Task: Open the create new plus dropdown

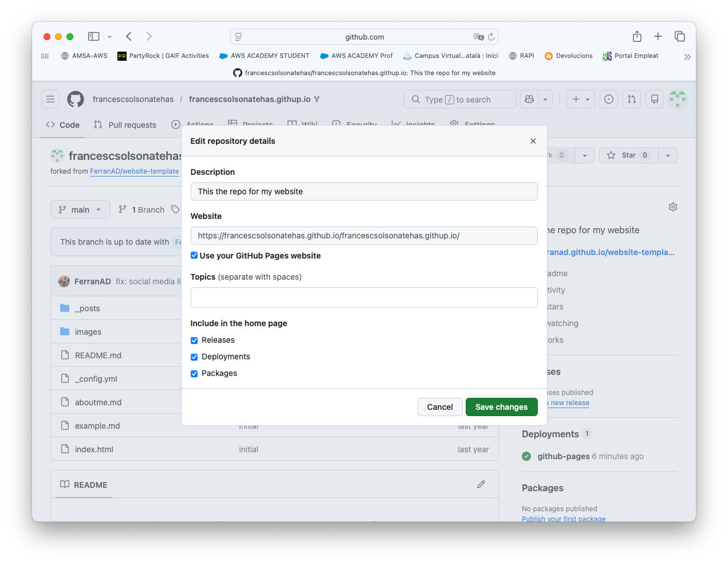Action: (x=581, y=99)
